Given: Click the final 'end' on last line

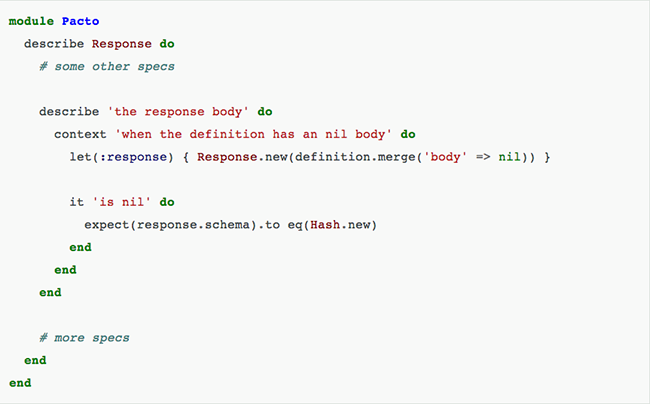Looking at the screenshot, I should click(x=20, y=382).
